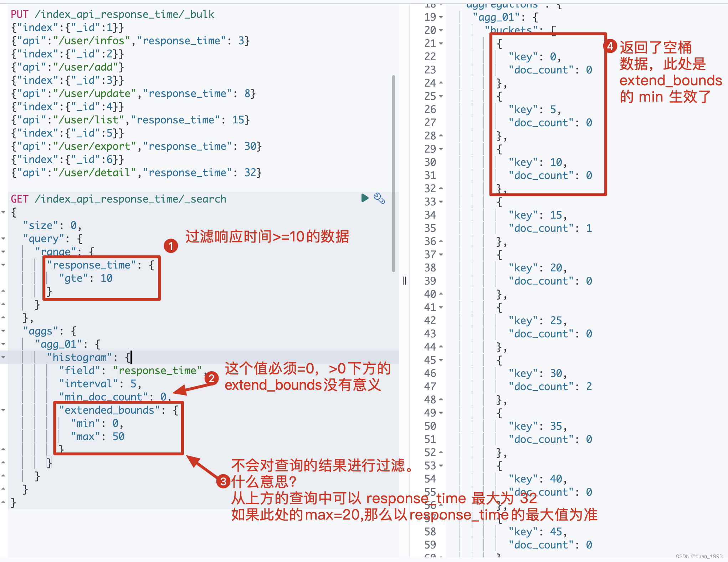728x562 pixels.
Task: Open the wrench request options menu
Action: (379, 198)
